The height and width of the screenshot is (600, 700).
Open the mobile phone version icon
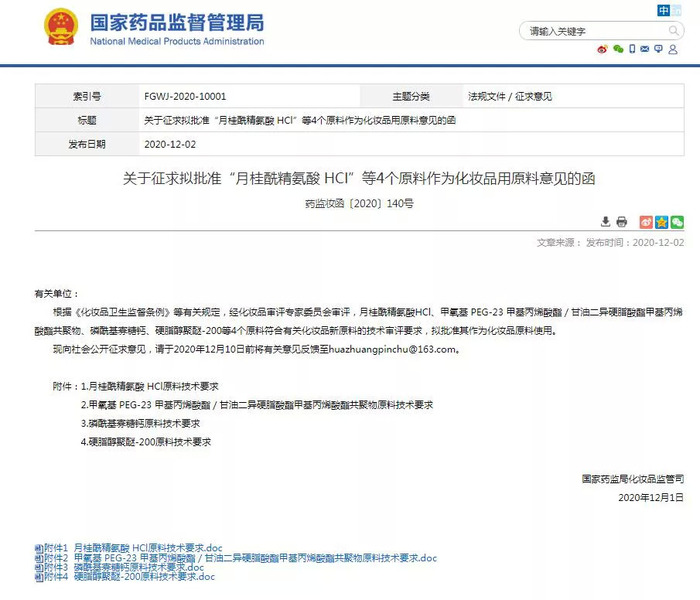point(632,49)
